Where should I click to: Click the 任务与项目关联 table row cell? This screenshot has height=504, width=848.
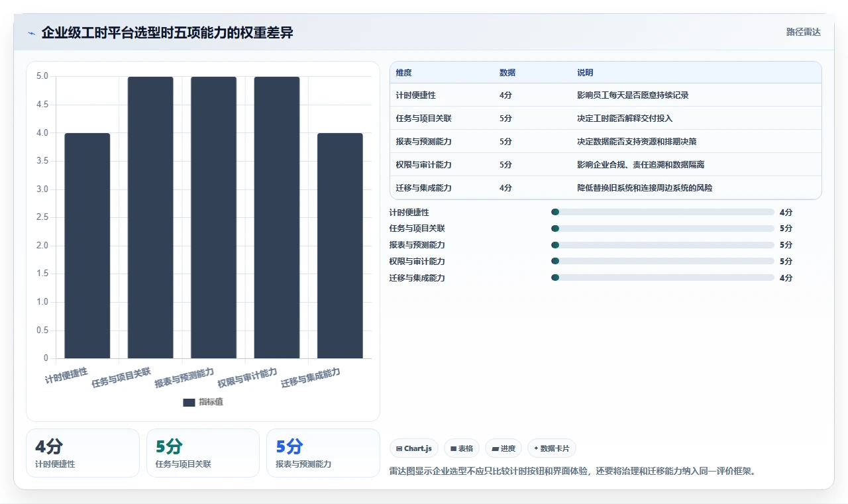[424, 119]
